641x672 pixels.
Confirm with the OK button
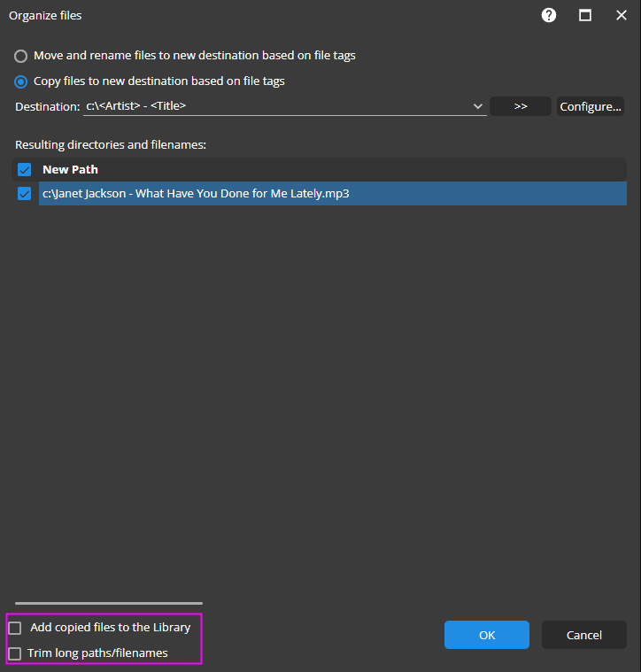coord(486,635)
